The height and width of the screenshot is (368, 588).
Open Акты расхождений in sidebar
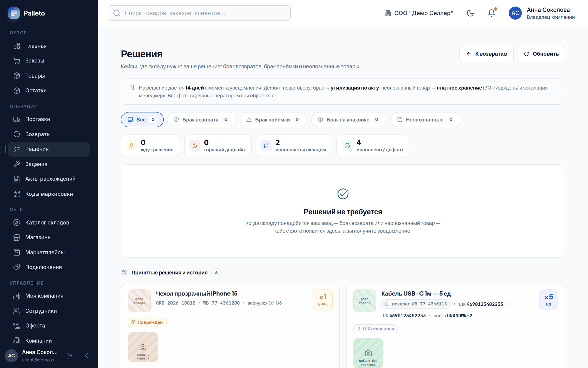pyautogui.click(x=49, y=179)
